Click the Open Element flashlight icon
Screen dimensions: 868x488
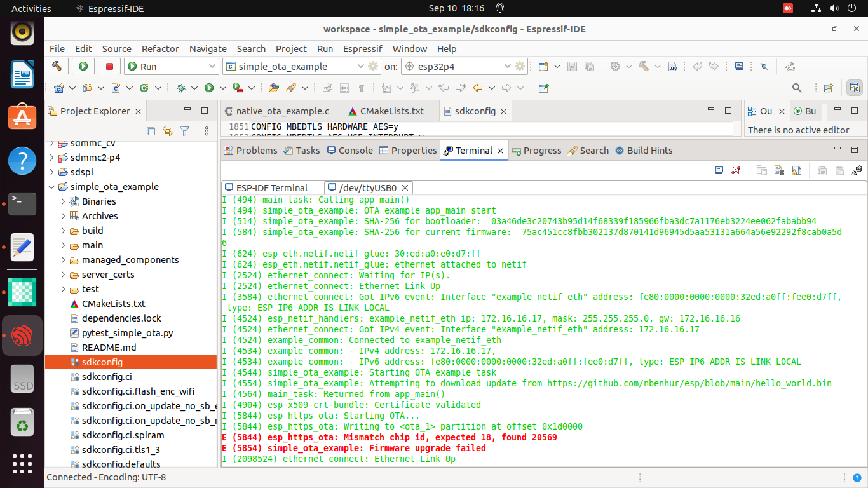pyautogui.click(x=291, y=88)
